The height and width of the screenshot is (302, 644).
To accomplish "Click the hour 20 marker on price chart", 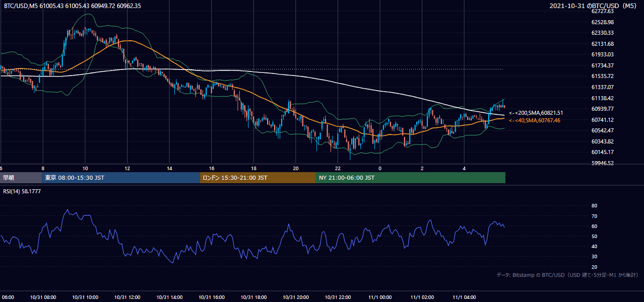I will pos(295,168).
